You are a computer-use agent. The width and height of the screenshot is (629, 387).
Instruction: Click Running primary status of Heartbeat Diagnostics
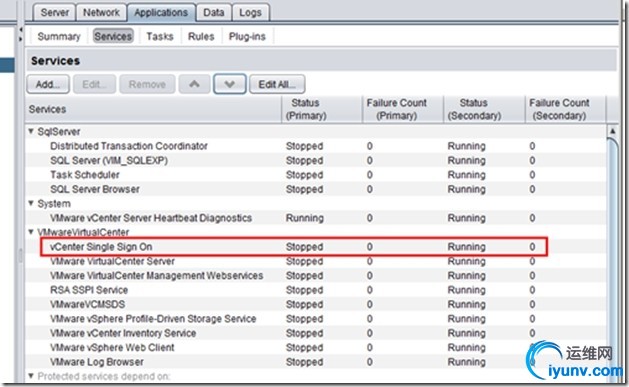coord(304,218)
